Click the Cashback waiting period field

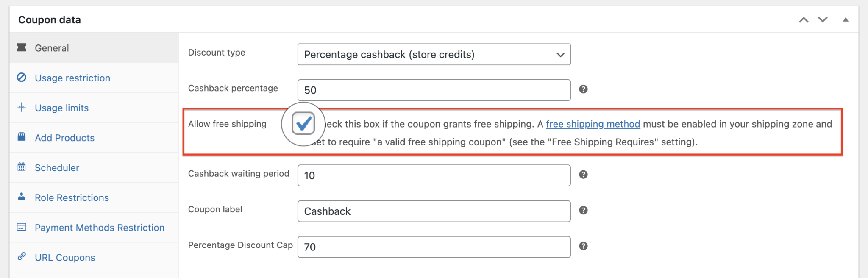pyautogui.click(x=434, y=175)
